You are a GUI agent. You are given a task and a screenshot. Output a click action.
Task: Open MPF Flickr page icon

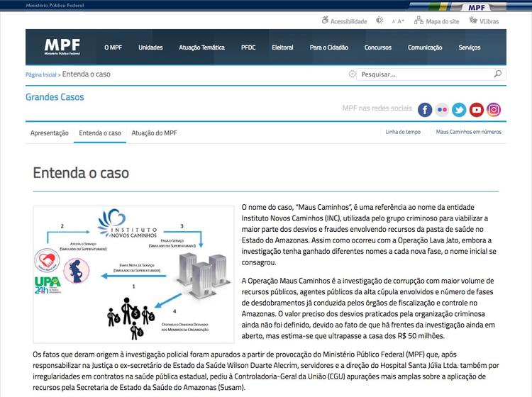(442, 109)
